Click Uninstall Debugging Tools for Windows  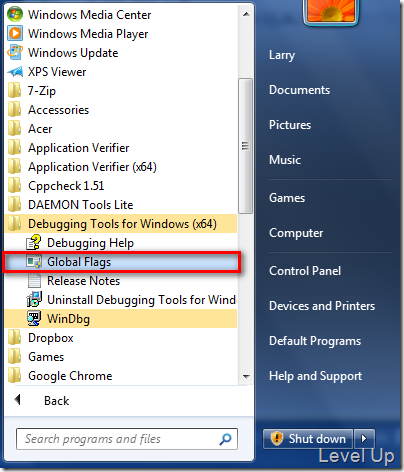pos(131,300)
